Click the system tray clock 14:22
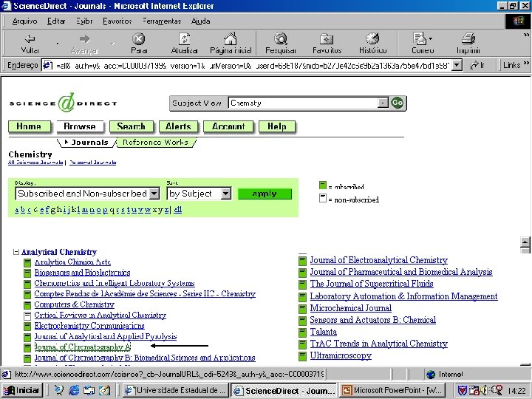Image resolution: width=532 pixels, height=399 pixels. pyautogui.click(x=516, y=391)
